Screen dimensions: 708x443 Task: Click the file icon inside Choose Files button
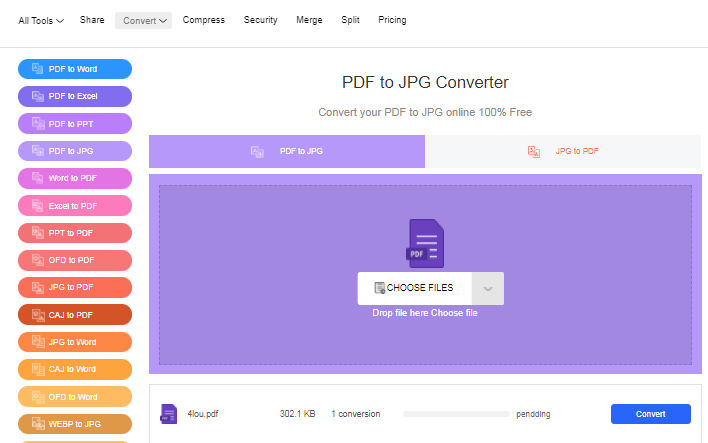tap(380, 288)
